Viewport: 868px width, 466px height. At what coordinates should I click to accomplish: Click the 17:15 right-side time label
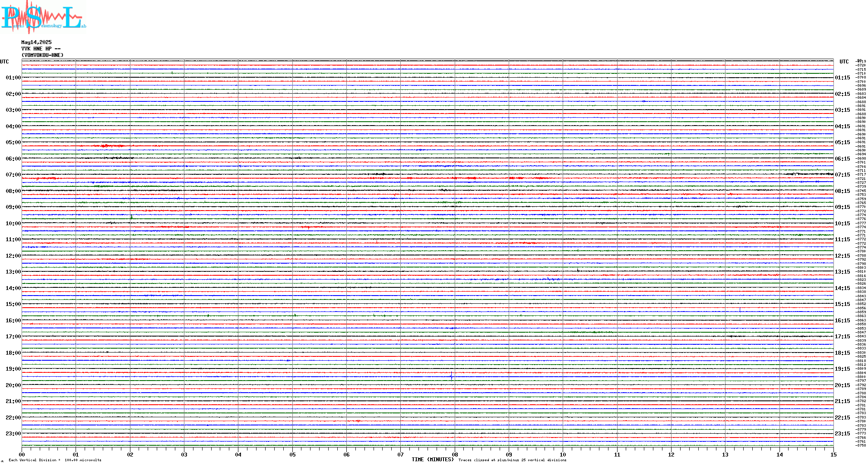point(843,337)
